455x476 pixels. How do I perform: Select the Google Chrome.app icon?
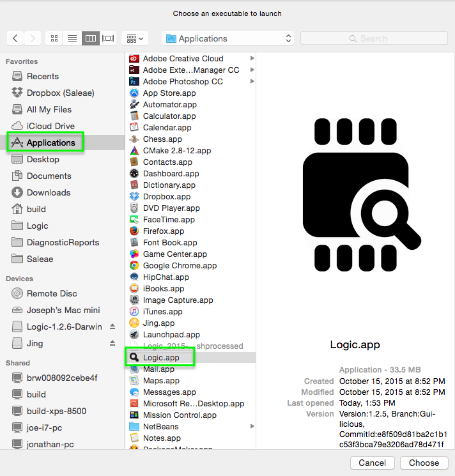(x=134, y=266)
